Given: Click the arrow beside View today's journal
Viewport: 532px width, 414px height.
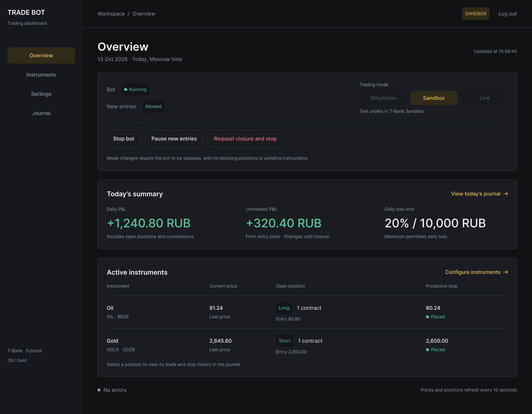Looking at the screenshot, I should [506, 194].
